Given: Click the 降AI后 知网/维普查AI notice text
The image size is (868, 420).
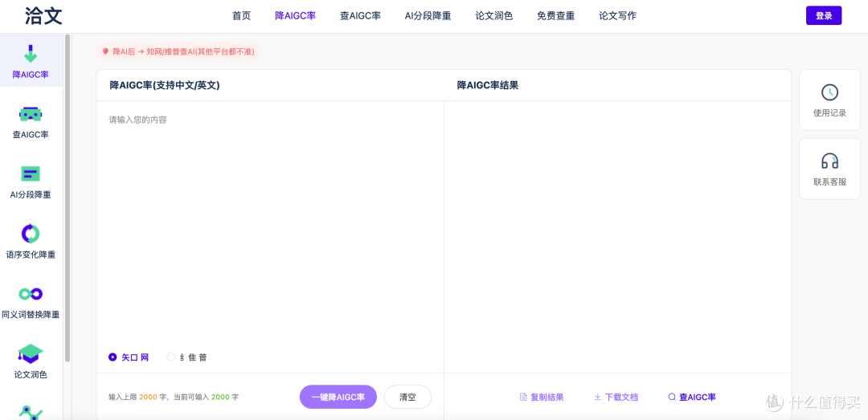Looking at the screenshot, I should click(x=183, y=51).
